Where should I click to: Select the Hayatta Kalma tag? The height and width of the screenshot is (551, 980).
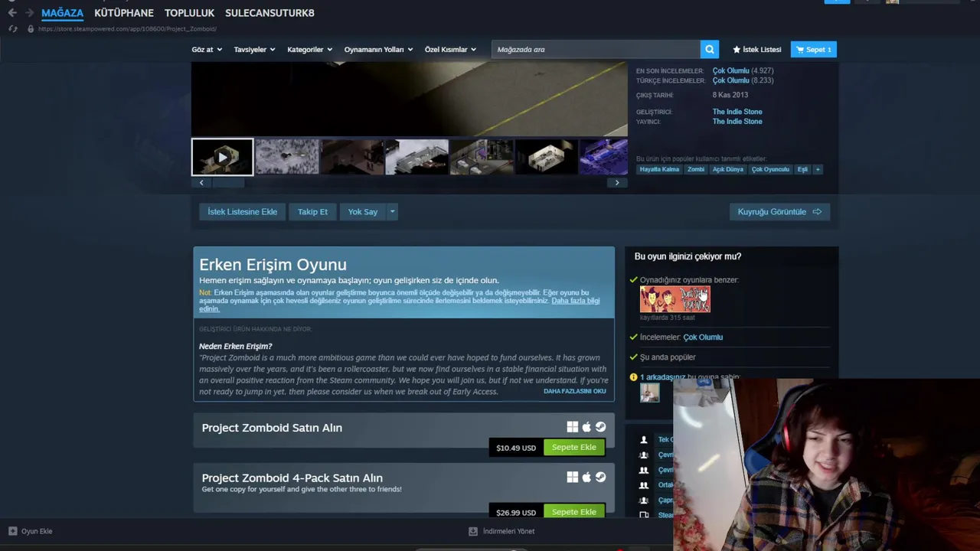click(x=659, y=169)
